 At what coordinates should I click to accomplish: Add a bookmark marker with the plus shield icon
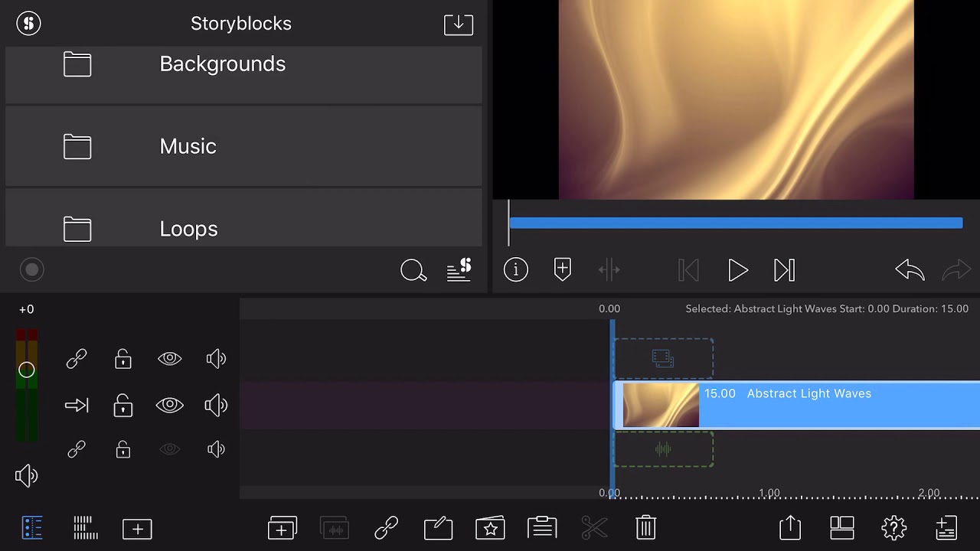click(563, 269)
